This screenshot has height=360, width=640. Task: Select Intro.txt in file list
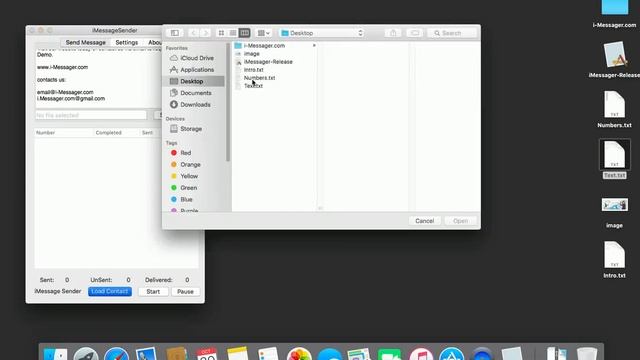[253, 70]
